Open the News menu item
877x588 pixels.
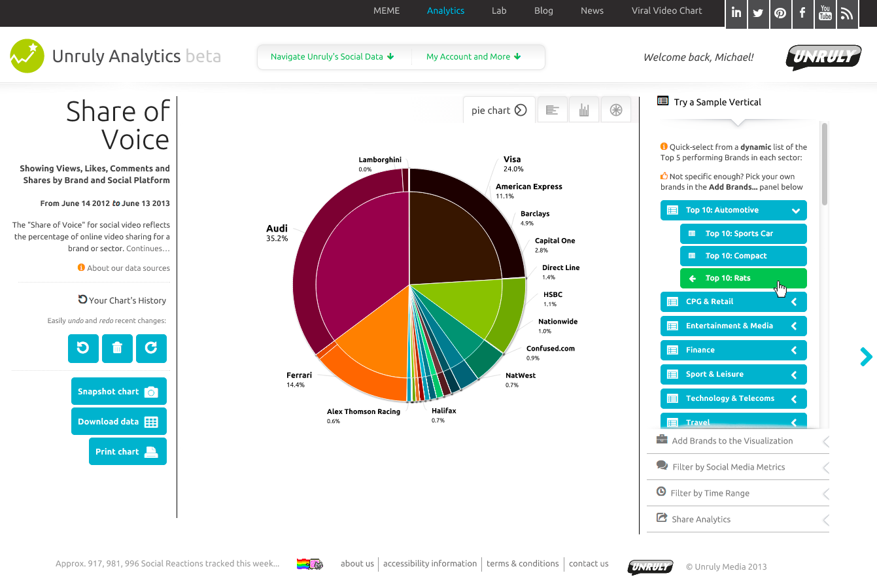point(592,10)
